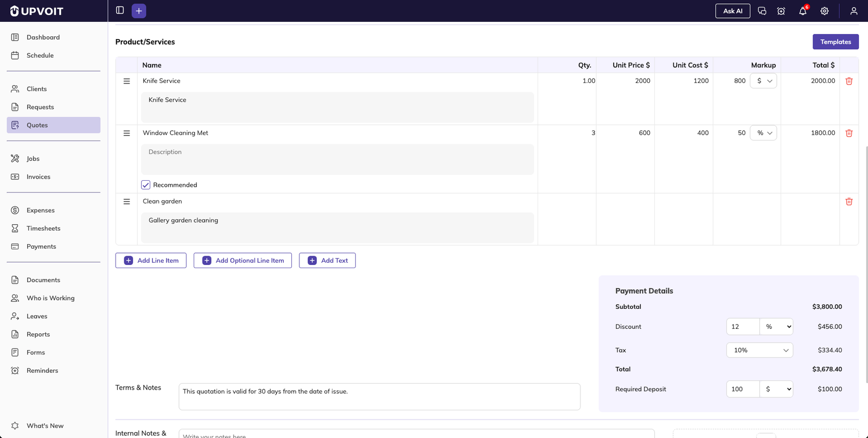
Task: Delete the Clean garden line item
Action: (849, 201)
